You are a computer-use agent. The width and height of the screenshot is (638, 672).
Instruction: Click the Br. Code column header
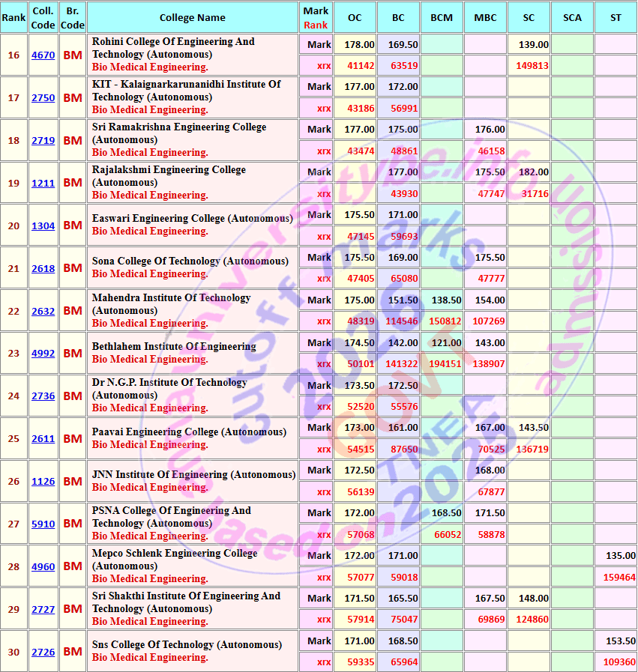(x=73, y=17)
